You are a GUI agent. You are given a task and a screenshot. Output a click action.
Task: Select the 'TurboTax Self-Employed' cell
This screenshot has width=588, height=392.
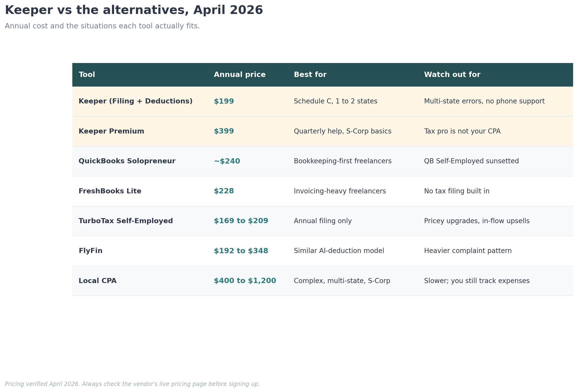126,221
